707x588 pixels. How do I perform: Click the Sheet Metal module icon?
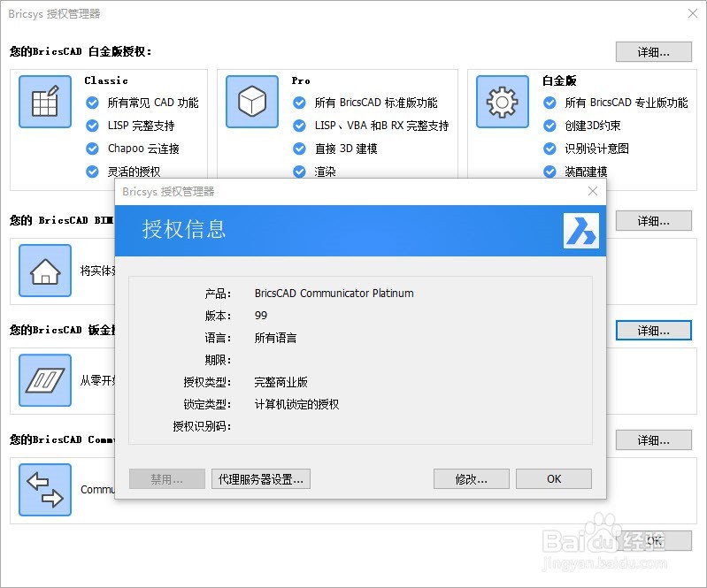(x=45, y=380)
